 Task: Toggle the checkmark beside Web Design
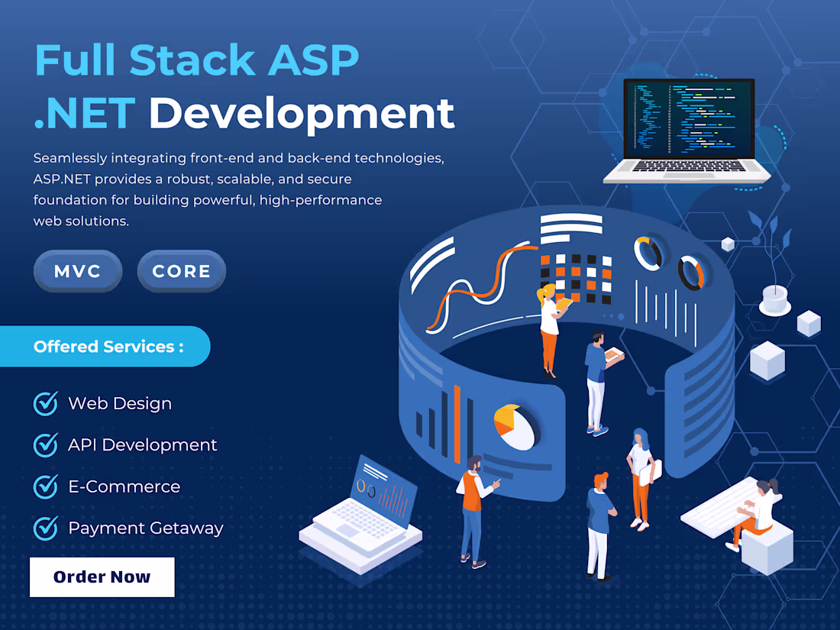(x=44, y=403)
